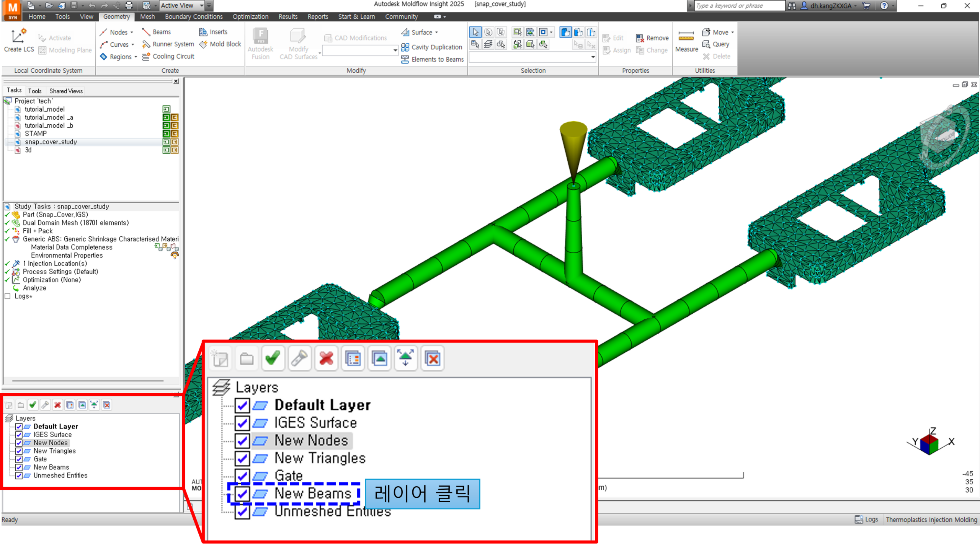Click the Logs button in status bar
Image resolution: width=980 pixels, height=544 pixels.
click(867, 520)
